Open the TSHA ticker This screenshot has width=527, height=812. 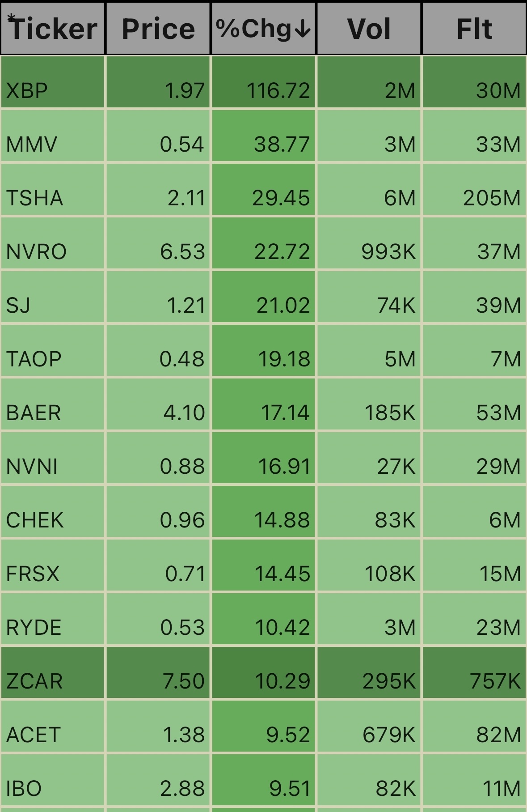pyautogui.click(x=34, y=198)
